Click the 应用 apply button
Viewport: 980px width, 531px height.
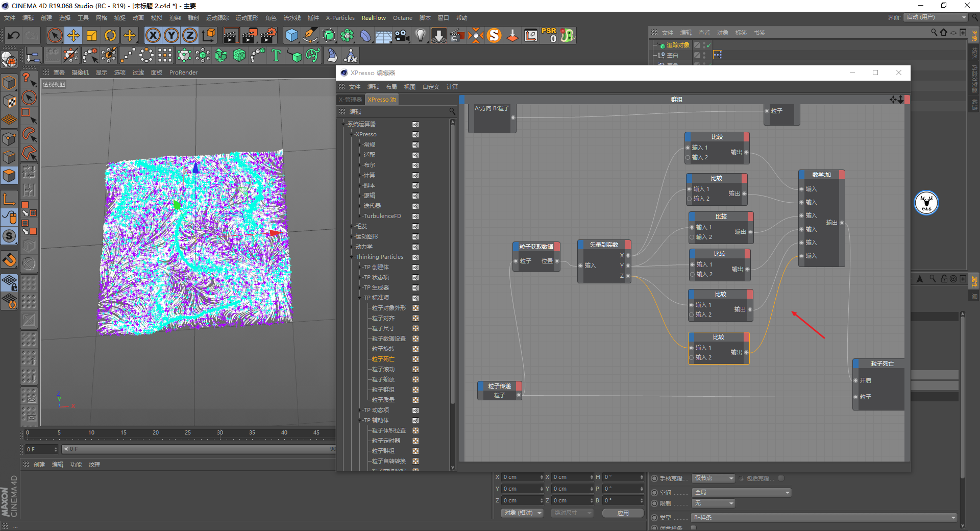[623, 513]
